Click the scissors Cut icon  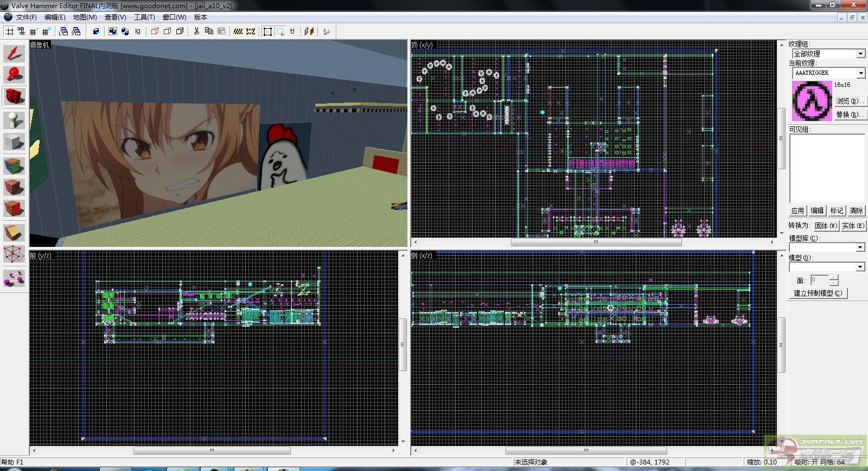pos(196,31)
